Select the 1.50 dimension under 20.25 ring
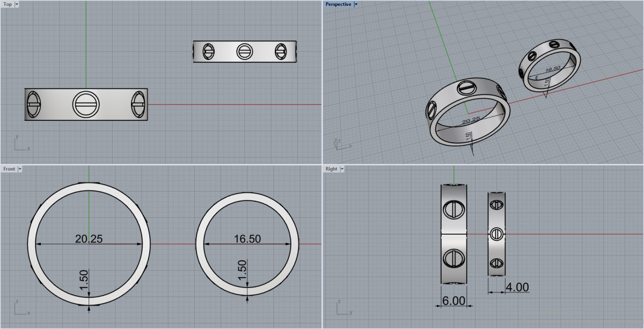644x329 pixels. [85, 280]
